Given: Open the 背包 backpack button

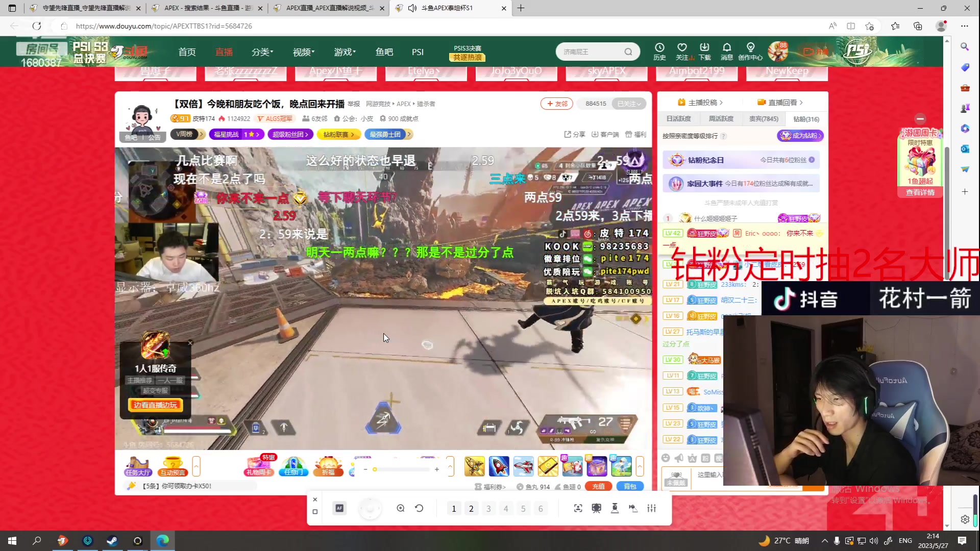Looking at the screenshot, I should point(630,487).
